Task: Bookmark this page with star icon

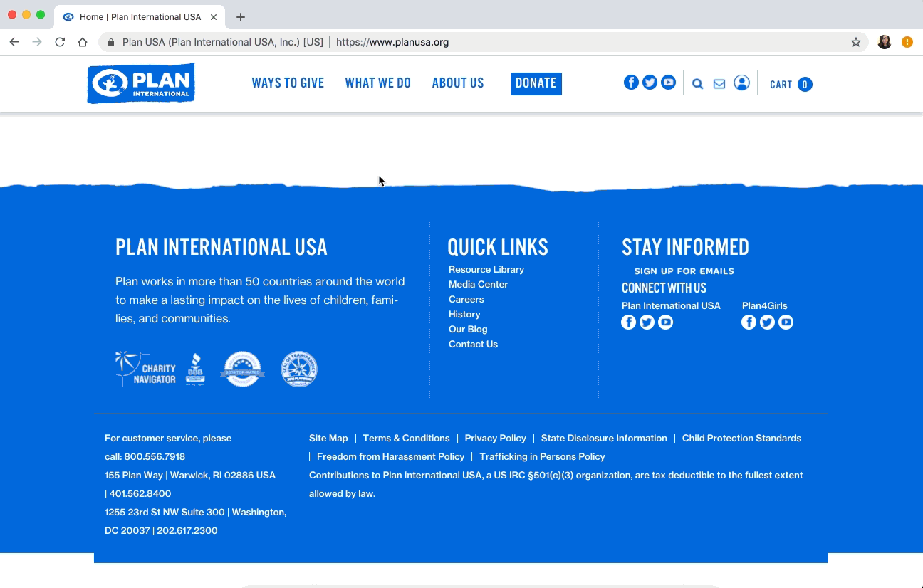Action: pos(856,42)
